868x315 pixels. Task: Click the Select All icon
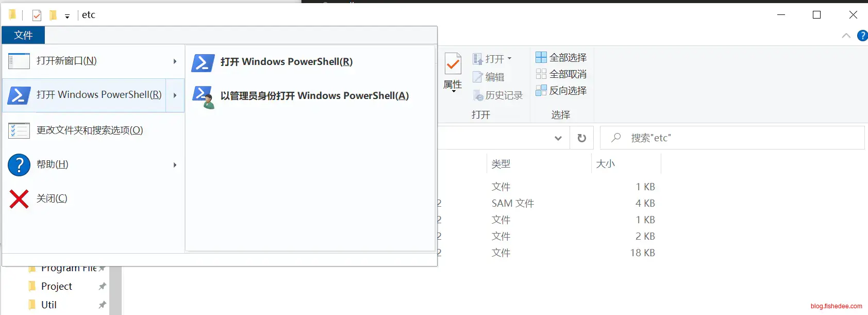point(541,57)
